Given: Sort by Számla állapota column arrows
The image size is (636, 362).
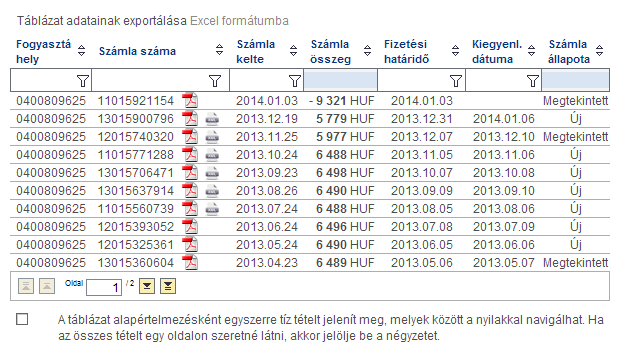Looking at the screenshot, I should pos(599,51).
